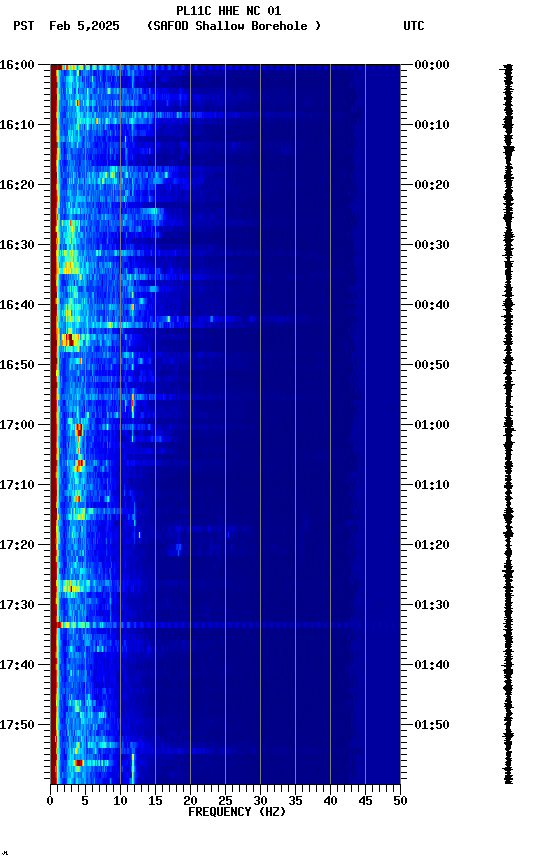Click the 45 Hz frequency tick label
The height and width of the screenshot is (864, 552).
click(x=365, y=802)
